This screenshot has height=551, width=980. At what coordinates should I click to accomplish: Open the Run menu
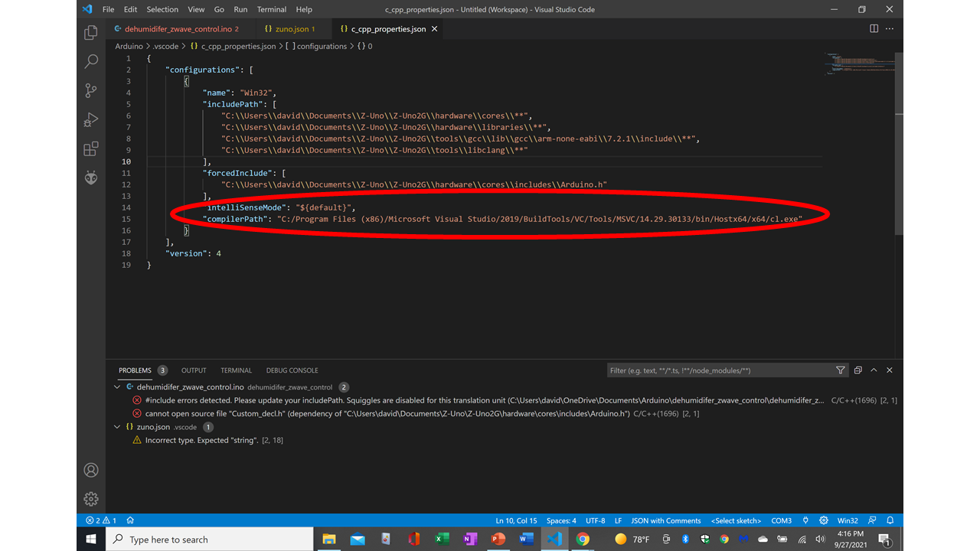(x=241, y=9)
